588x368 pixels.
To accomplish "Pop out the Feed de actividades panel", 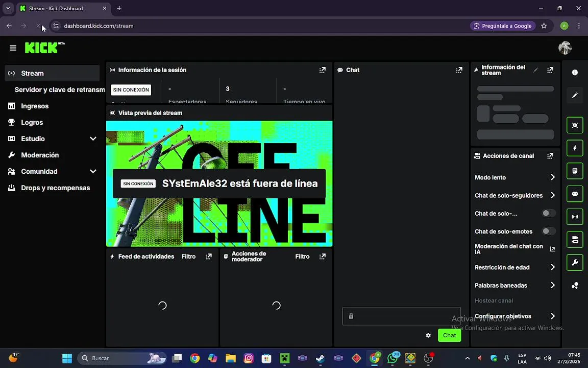I will (208, 257).
